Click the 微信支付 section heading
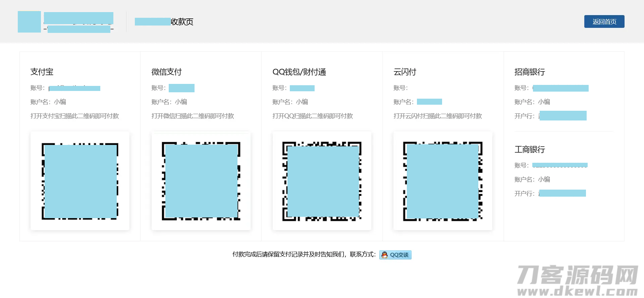644x298 pixels. [x=166, y=72]
